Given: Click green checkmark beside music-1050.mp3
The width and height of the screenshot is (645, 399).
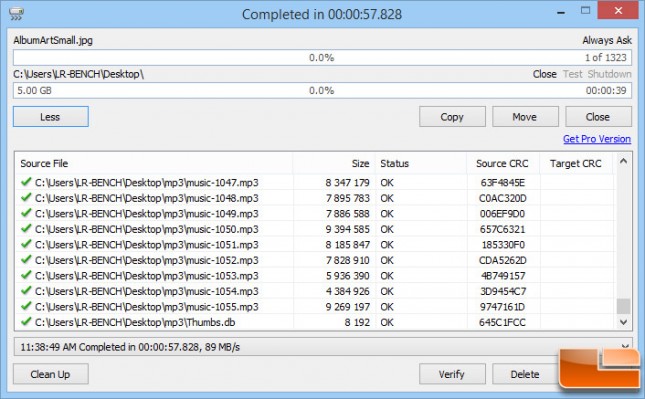Looking at the screenshot, I should pyautogui.click(x=26, y=228).
